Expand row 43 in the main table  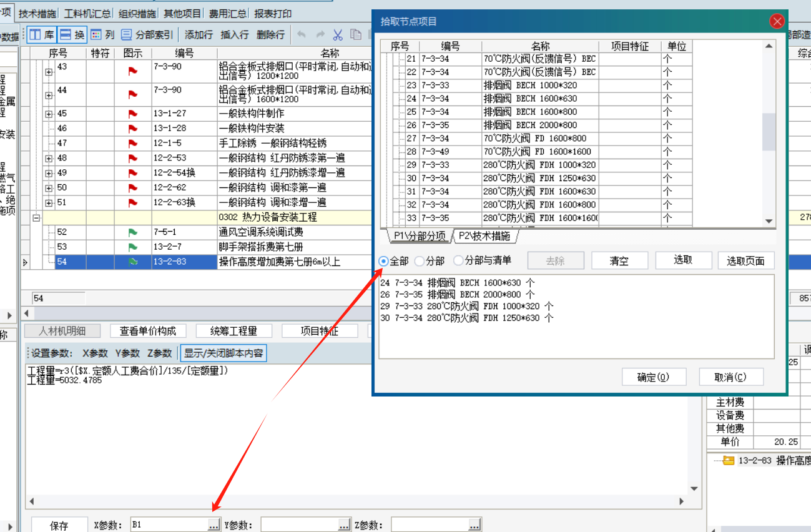click(49, 72)
